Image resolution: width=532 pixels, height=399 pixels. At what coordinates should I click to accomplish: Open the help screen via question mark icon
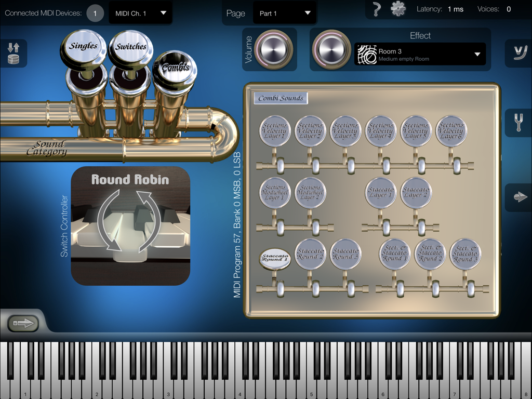(376, 9)
